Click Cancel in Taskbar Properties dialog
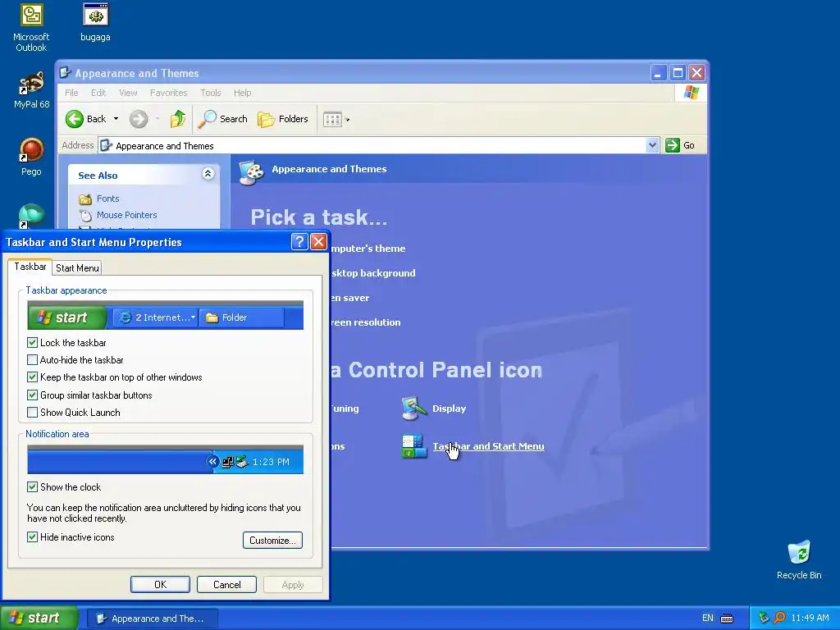840x630 pixels. (226, 584)
